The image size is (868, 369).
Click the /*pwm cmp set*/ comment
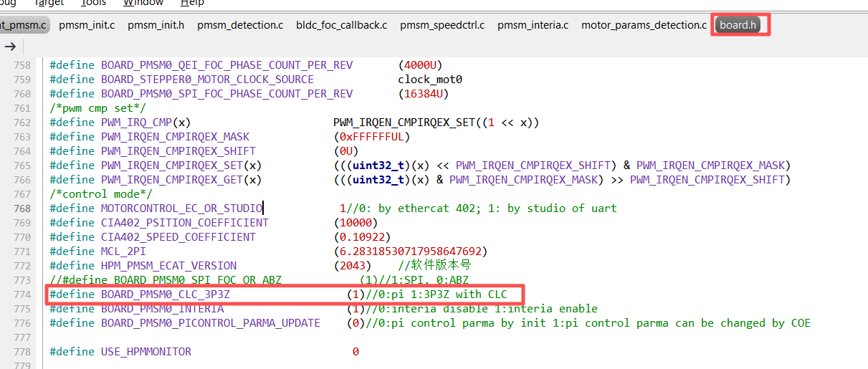click(97, 108)
